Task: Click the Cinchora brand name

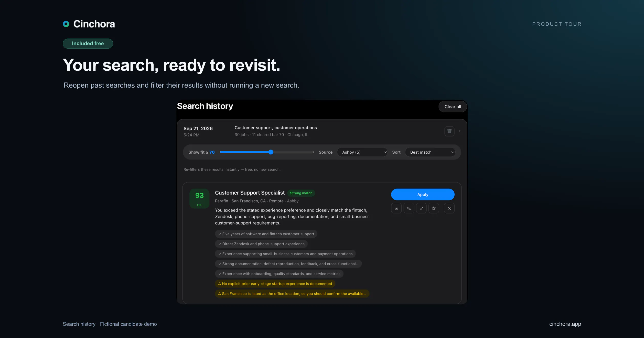Action: pyautogui.click(x=94, y=24)
